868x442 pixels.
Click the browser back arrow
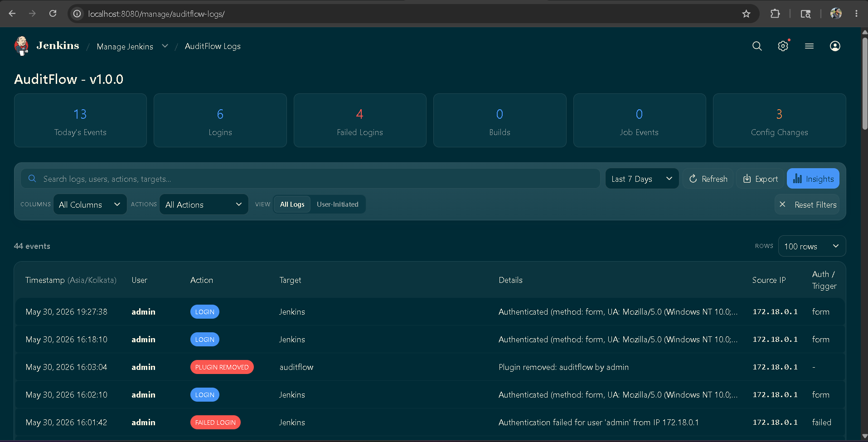tap(12, 14)
